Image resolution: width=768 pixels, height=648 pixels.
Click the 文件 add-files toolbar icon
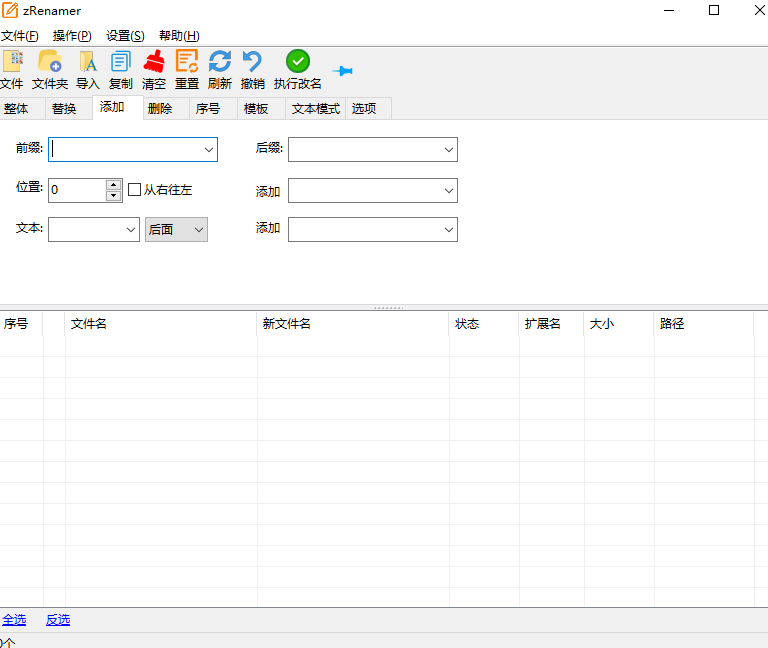click(x=13, y=62)
